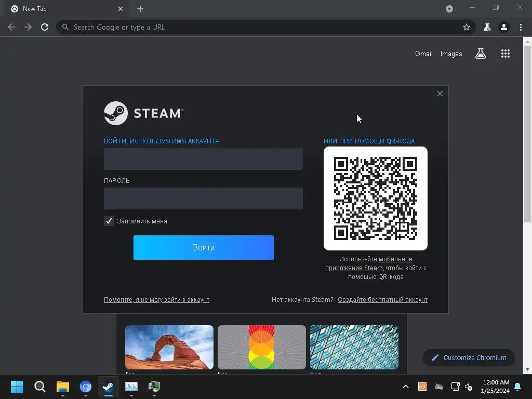
Task: Click the network tray icon
Action: [455, 387]
